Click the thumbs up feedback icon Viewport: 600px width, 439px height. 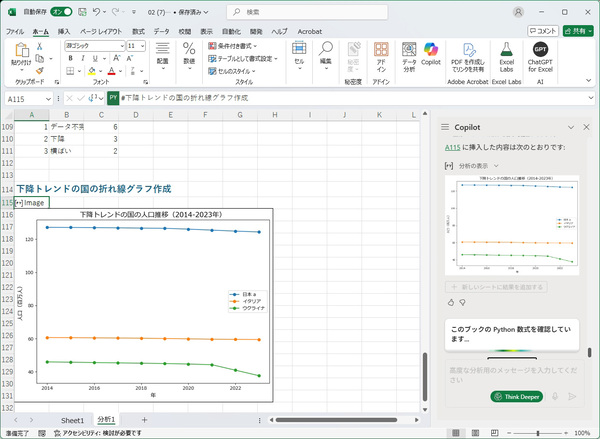(x=451, y=302)
